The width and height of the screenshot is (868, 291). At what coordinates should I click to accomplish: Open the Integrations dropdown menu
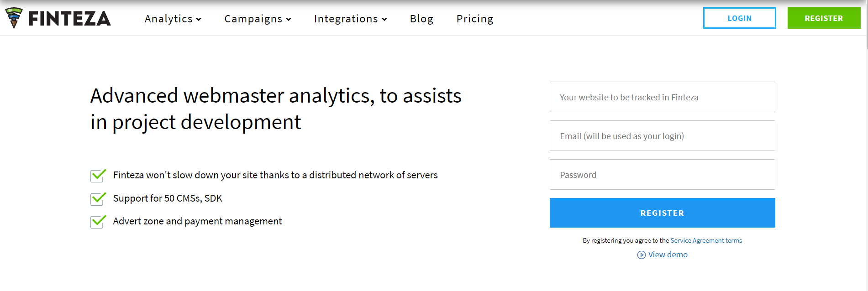point(350,19)
